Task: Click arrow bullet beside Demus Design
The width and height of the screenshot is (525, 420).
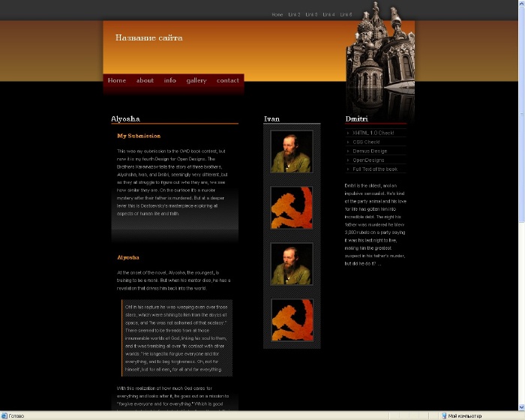Action: click(348, 151)
